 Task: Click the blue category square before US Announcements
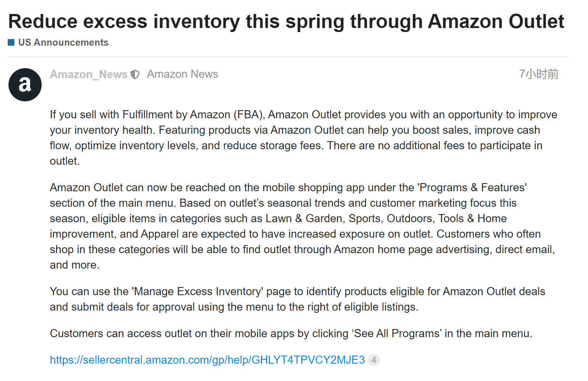11,42
